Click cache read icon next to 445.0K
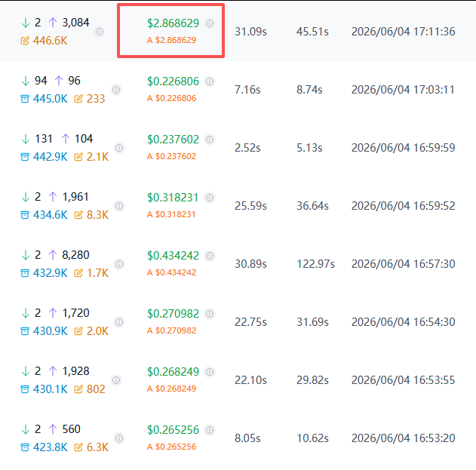The height and width of the screenshot is (470, 476). pos(25,99)
